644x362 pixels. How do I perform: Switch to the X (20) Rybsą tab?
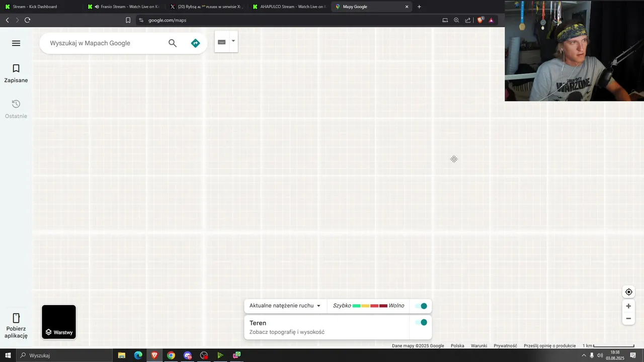[x=206, y=7]
